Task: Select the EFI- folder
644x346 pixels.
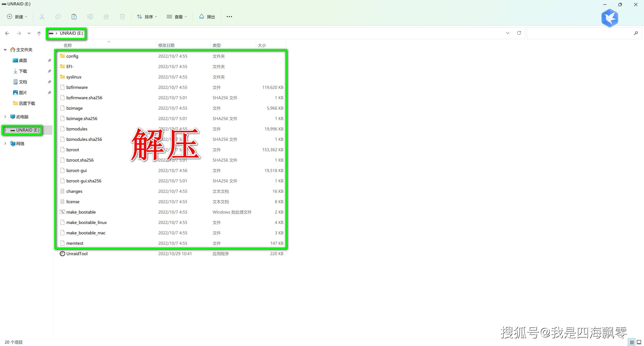Action: click(70, 66)
